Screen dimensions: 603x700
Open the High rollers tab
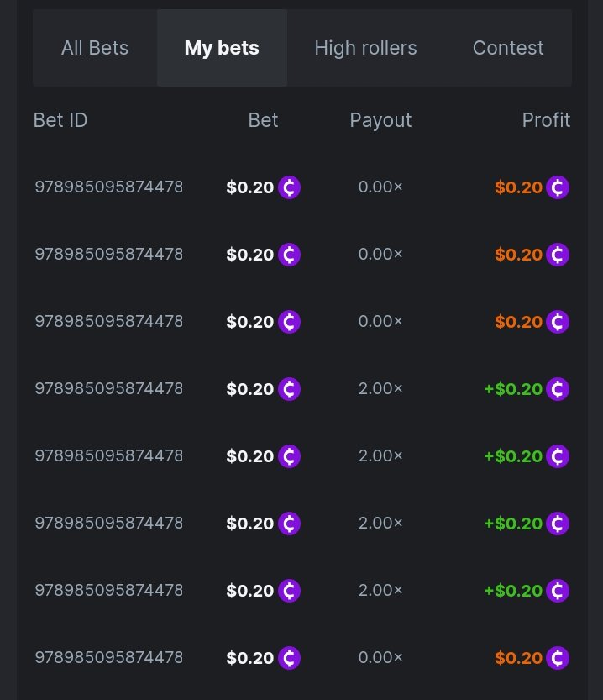pos(365,48)
